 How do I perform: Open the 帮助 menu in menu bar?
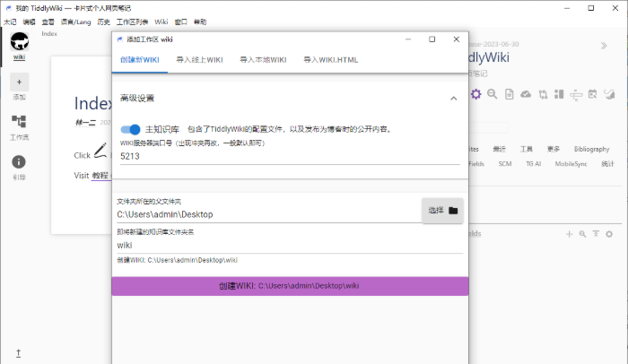[200, 22]
